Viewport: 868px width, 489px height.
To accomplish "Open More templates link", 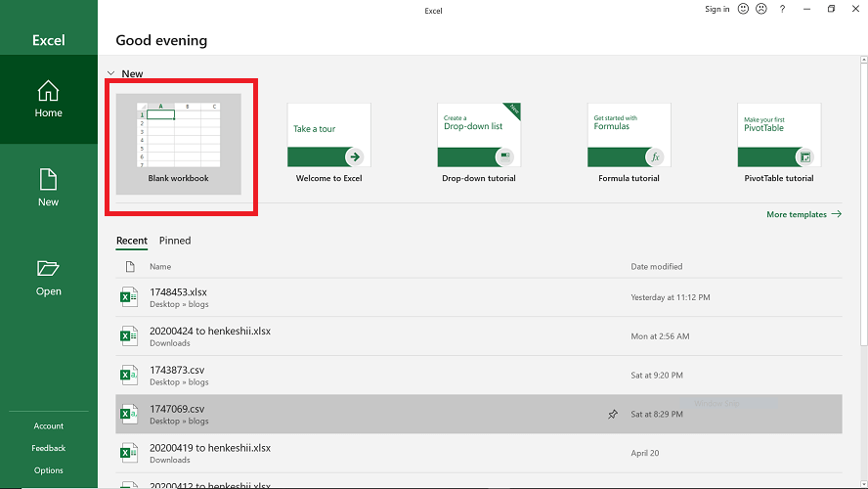I will coord(803,214).
